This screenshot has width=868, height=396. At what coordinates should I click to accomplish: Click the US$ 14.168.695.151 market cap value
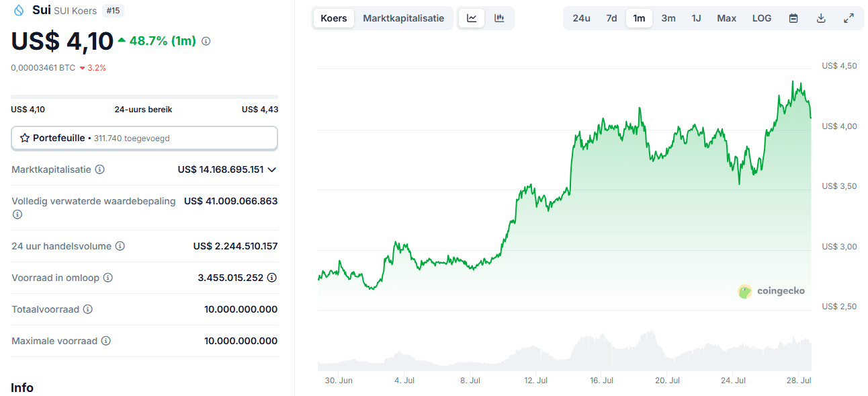tap(221, 169)
